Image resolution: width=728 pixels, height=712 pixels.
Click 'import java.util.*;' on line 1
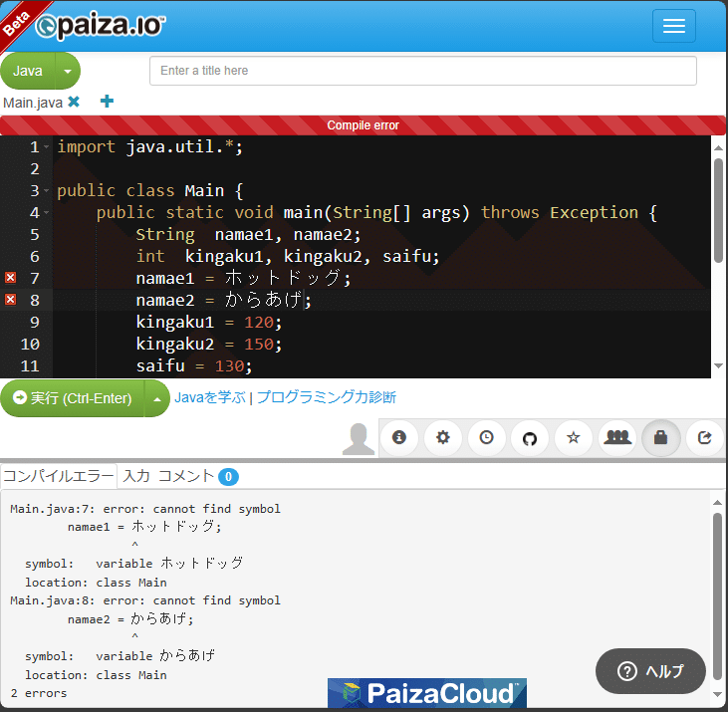(149, 147)
